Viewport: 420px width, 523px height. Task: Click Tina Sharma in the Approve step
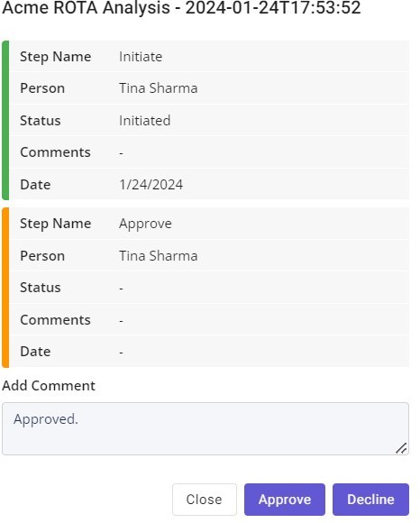(159, 256)
